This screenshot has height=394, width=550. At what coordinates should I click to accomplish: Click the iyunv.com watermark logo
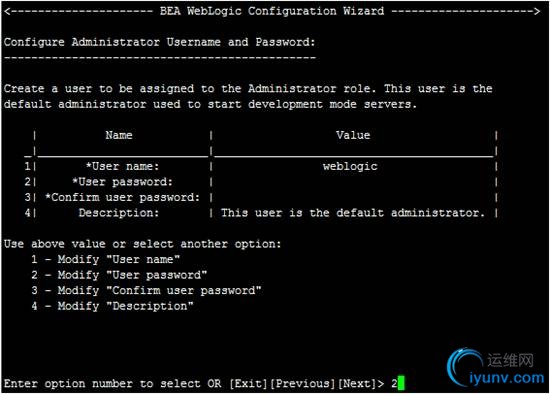click(495, 367)
